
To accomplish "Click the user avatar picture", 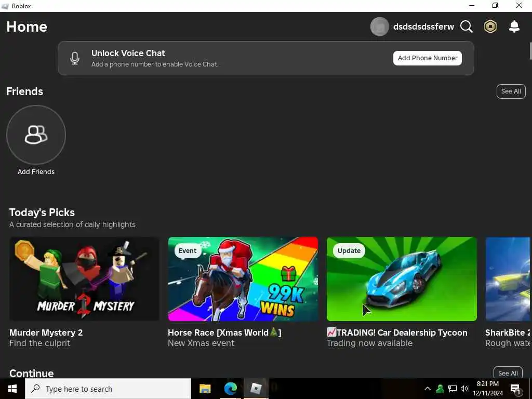I will [x=379, y=26].
